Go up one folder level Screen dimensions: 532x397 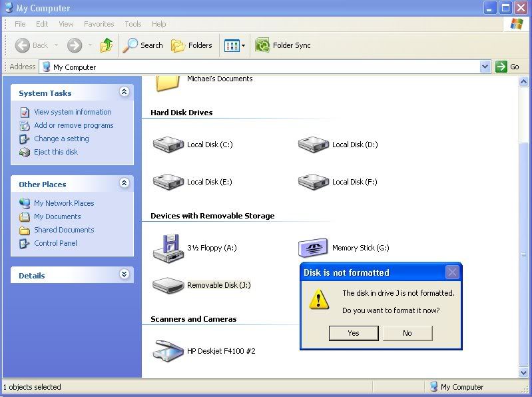106,45
